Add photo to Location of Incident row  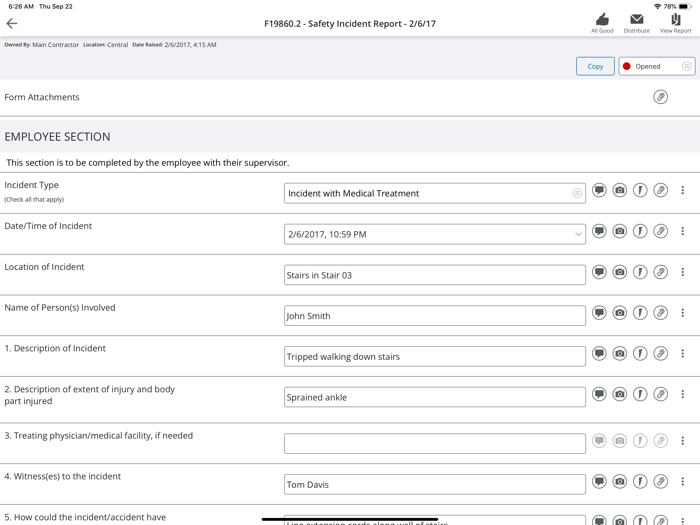point(620,272)
